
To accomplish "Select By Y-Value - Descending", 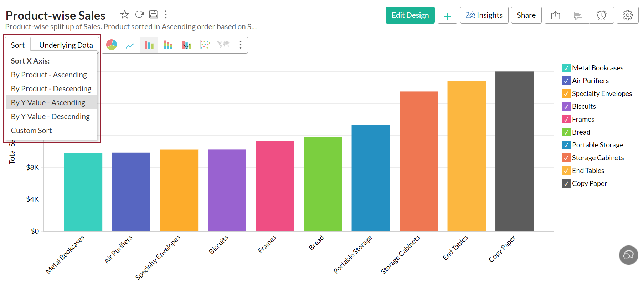I will click(x=50, y=117).
